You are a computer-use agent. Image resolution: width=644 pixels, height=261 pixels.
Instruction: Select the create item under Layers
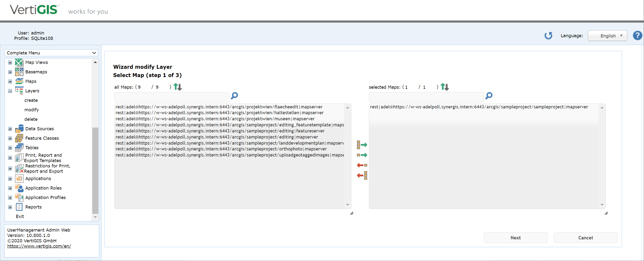click(31, 100)
